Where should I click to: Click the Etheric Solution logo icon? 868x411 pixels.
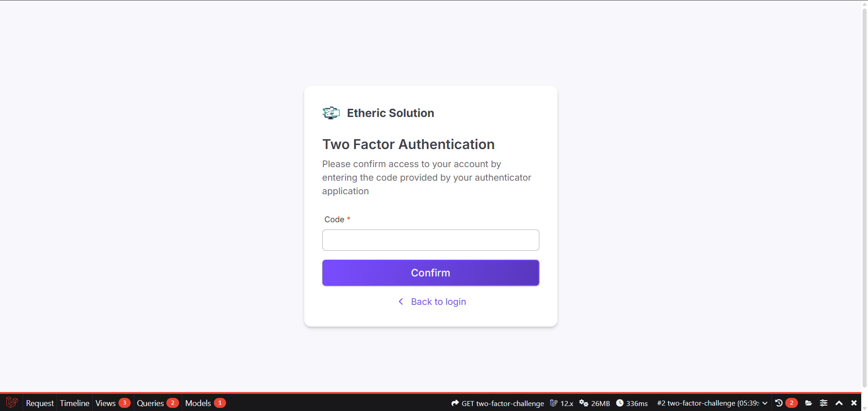click(331, 113)
